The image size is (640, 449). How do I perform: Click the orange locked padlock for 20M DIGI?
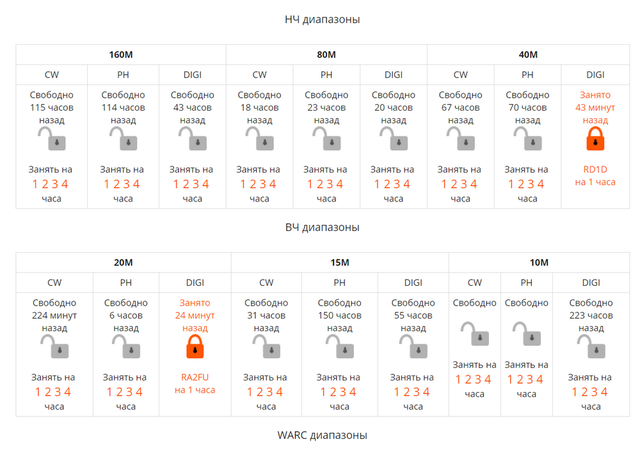(x=195, y=346)
